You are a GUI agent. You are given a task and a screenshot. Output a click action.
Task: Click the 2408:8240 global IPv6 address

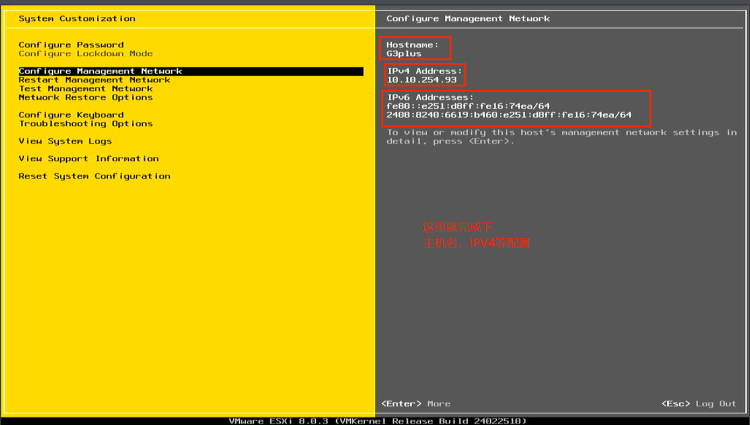(x=509, y=115)
